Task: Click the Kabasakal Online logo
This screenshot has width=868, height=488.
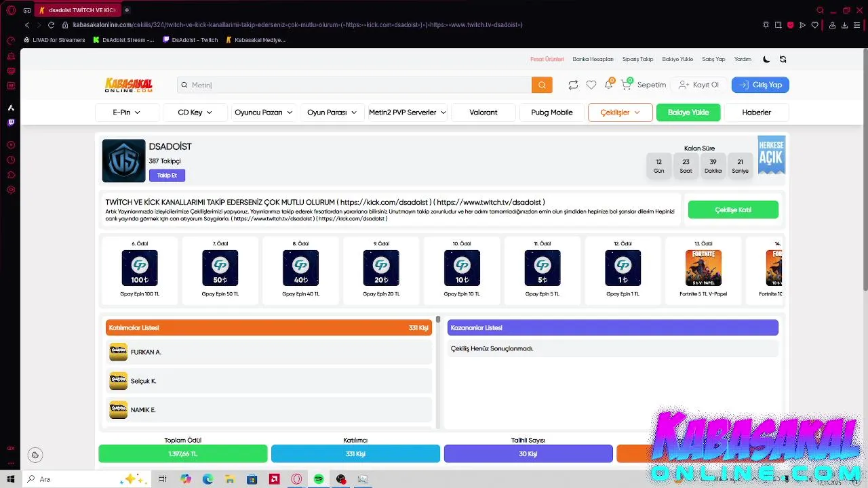Action: coord(129,85)
